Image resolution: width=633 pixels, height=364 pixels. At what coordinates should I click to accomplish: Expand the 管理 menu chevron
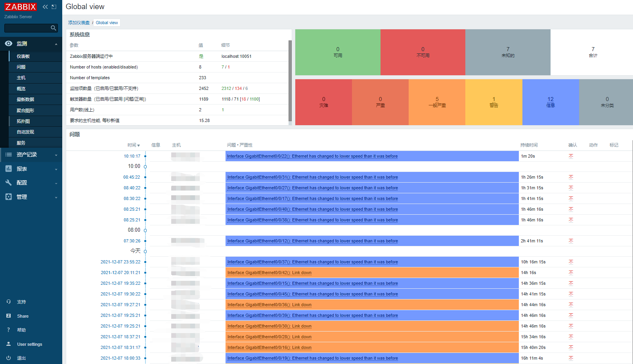pos(56,197)
